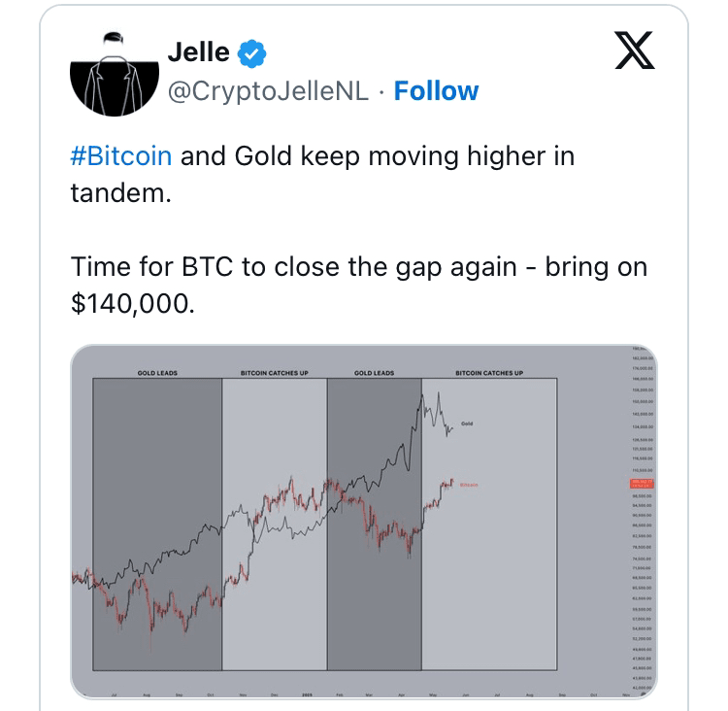Viewport: 728px width, 711px height.
Task: Click the Gold line label
Action: tap(467, 424)
